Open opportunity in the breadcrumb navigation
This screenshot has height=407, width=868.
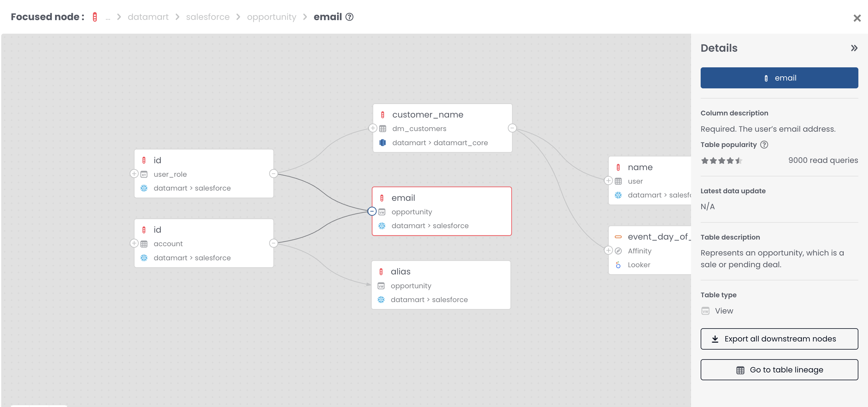(271, 17)
